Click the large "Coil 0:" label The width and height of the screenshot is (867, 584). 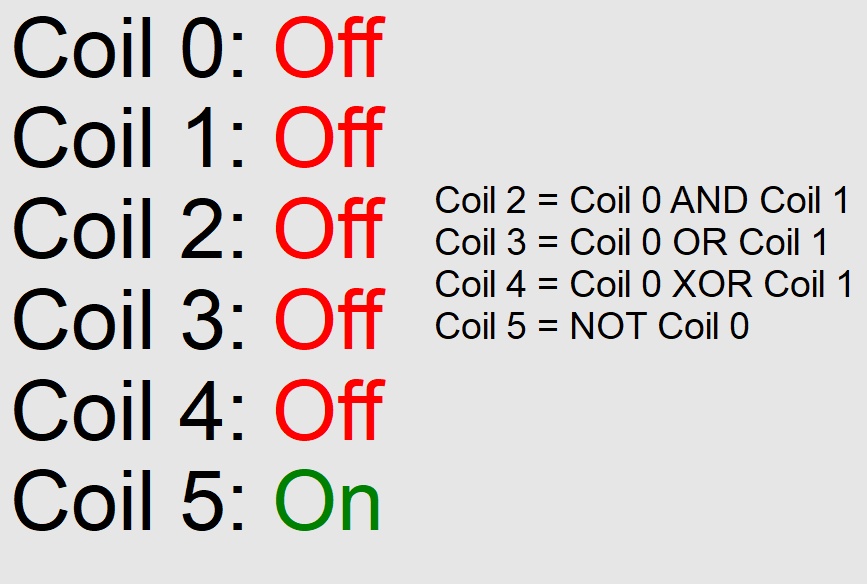(128, 48)
